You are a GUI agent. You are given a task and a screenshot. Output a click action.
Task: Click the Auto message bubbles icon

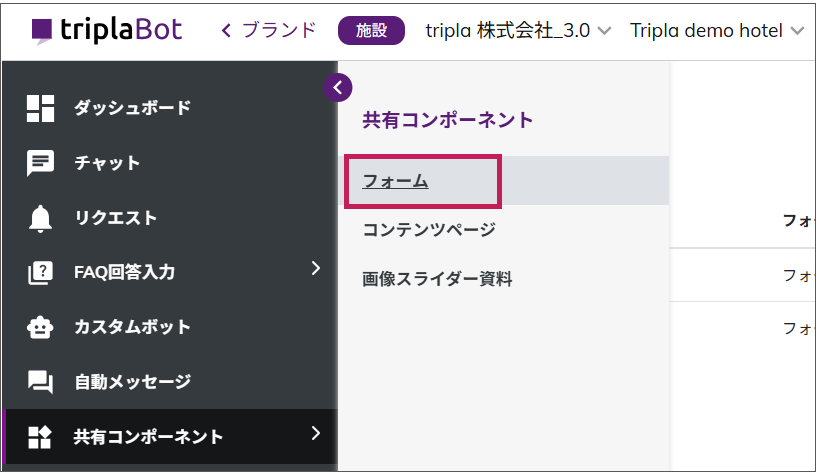40,381
